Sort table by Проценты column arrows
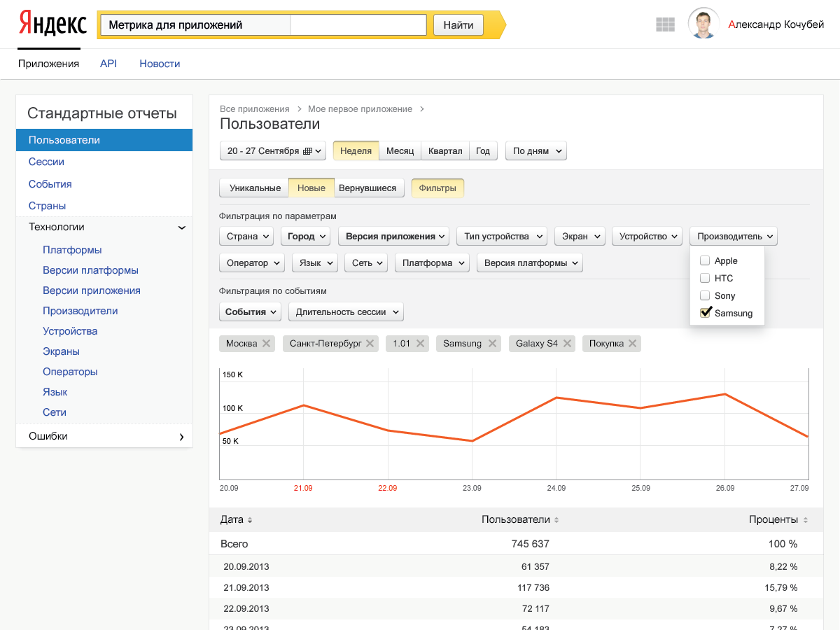 click(805, 520)
